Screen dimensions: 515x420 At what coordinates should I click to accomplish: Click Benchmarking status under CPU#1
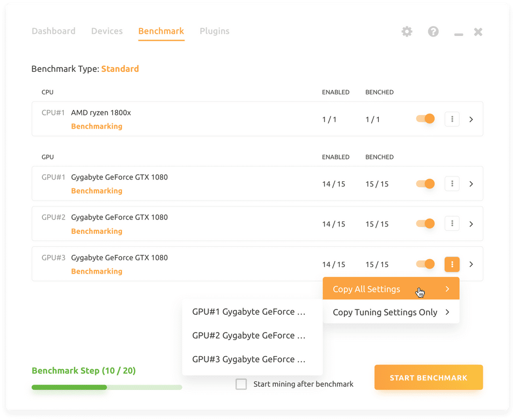(97, 127)
